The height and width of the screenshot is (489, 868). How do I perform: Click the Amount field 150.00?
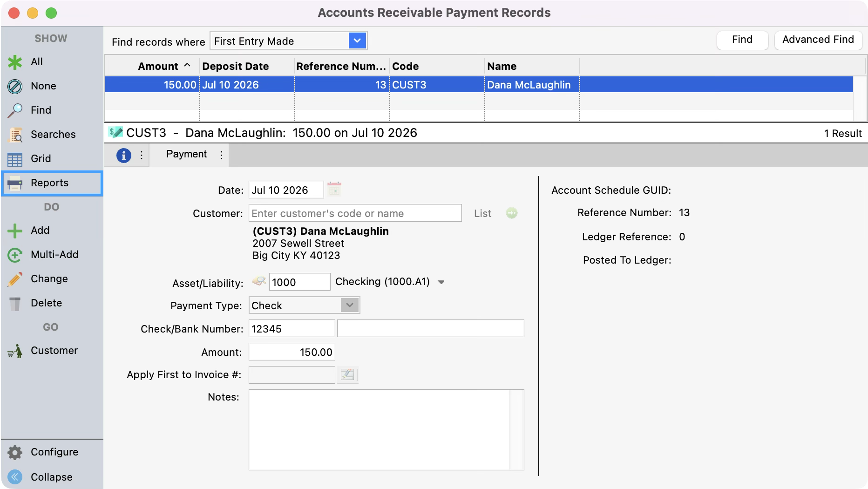tap(292, 352)
